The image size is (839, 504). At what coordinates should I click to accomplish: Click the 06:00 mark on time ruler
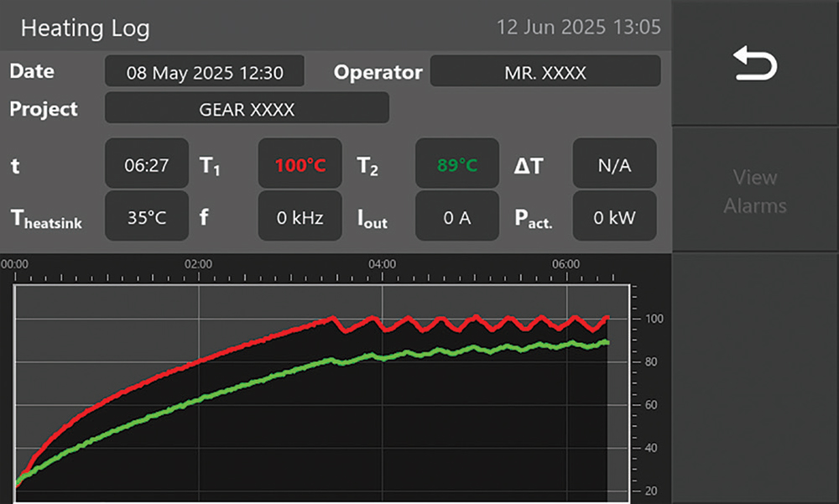[x=566, y=264]
